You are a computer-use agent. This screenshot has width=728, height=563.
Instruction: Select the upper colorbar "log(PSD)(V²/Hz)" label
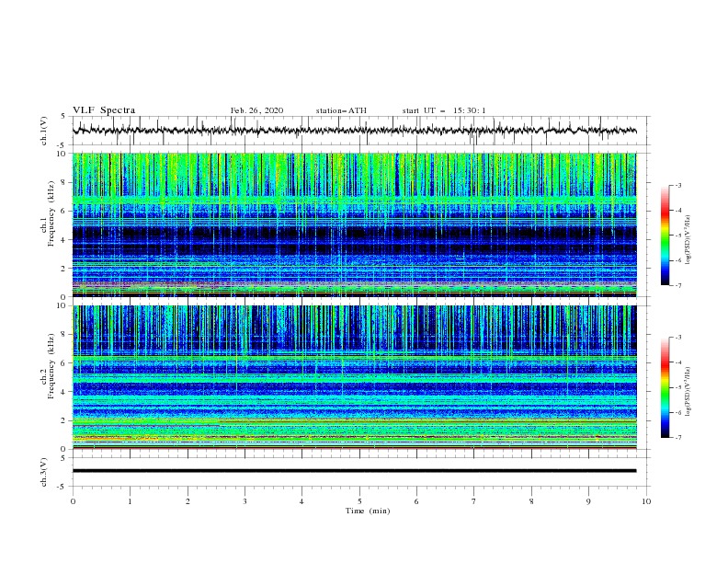click(688, 240)
